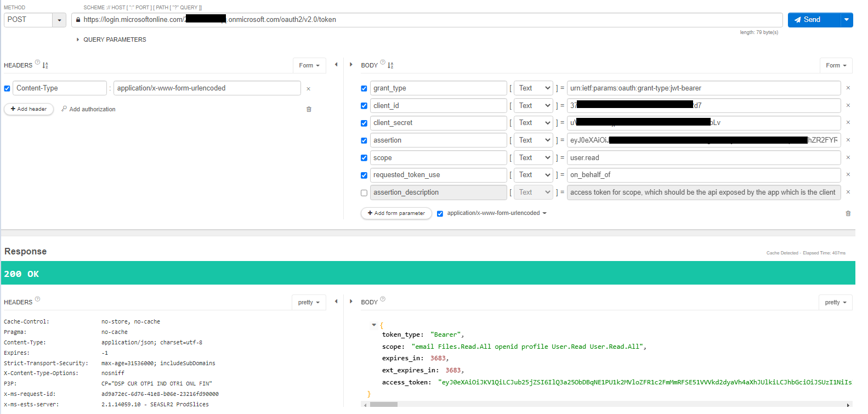Open the request headers Form dropdown
Image resolution: width=868 pixels, height=414 pixels.
(x=309, y=65)
